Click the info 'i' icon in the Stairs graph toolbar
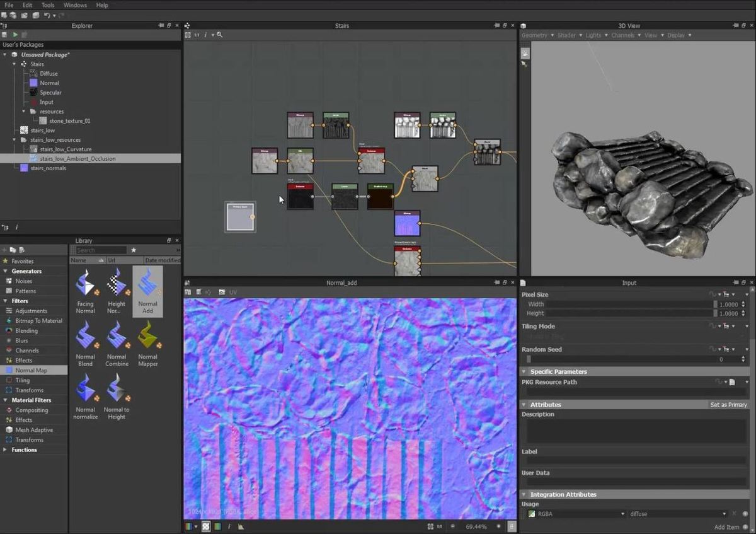Image resolution: width=756 pixels, height=534 pixels. tap(205, 35)
